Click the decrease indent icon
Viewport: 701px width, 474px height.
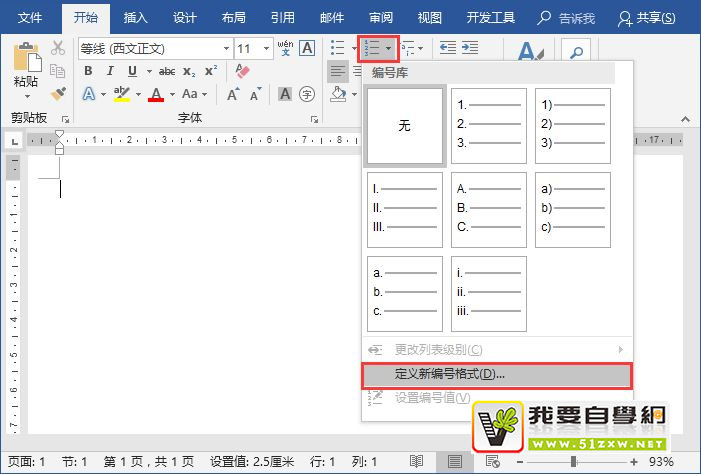coord(448,47)
